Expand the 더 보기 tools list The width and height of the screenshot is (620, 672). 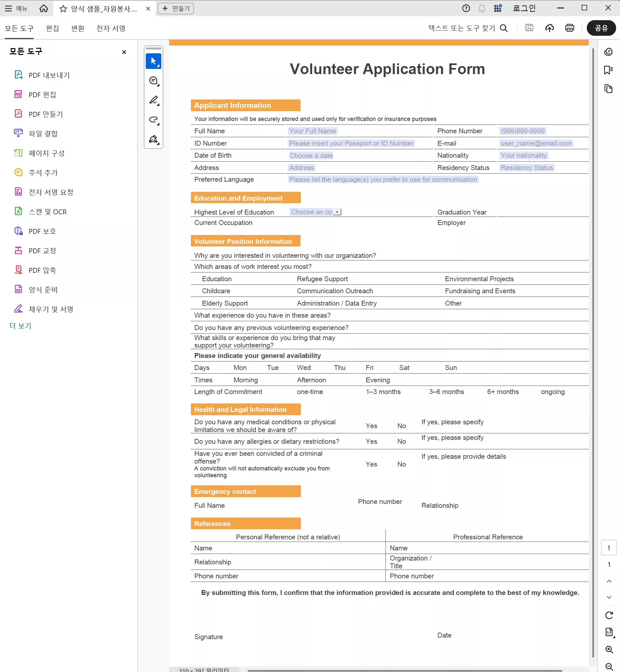tap(20, 326)
